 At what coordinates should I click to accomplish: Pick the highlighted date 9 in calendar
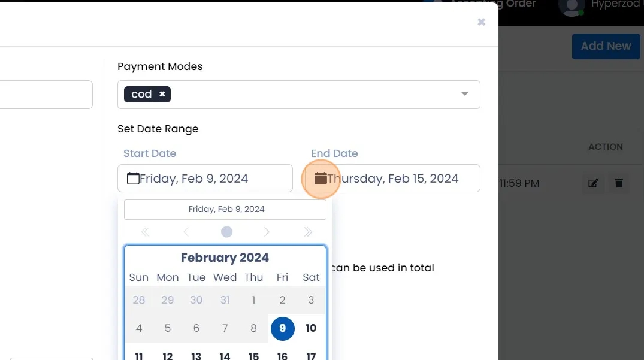(x=282, y=328)
